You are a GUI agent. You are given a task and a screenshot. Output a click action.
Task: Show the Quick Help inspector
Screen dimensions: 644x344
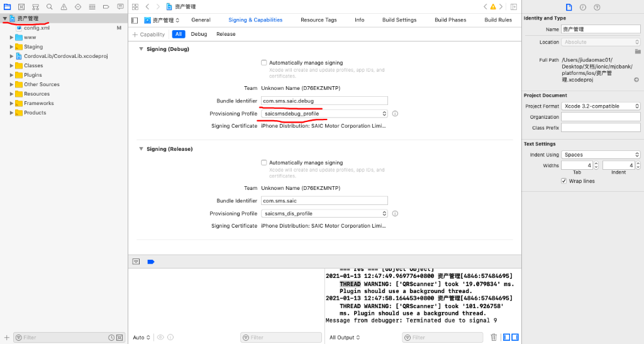point(597,7)
